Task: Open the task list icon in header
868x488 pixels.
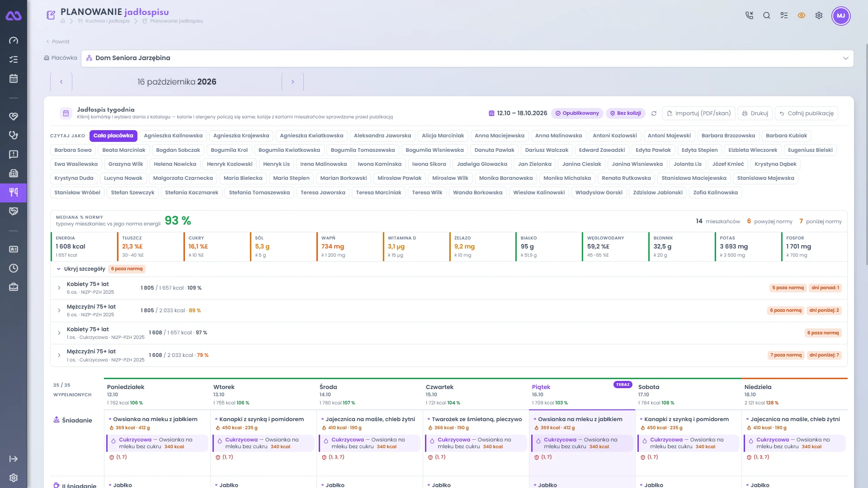Action: point(784,15)
